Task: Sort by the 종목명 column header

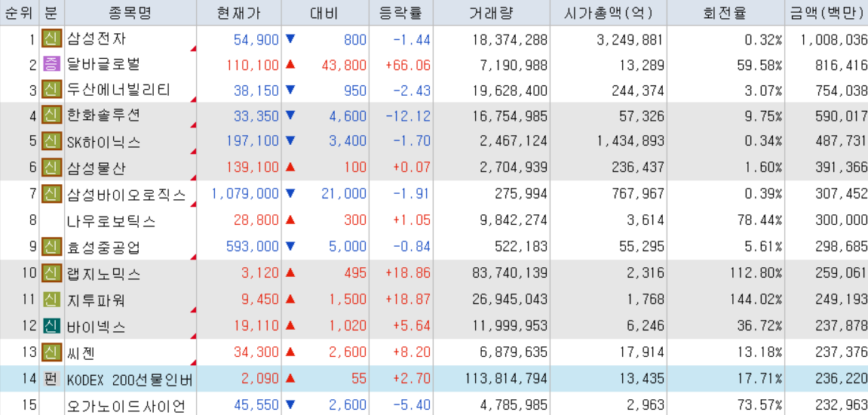Action: coord(130,13)
